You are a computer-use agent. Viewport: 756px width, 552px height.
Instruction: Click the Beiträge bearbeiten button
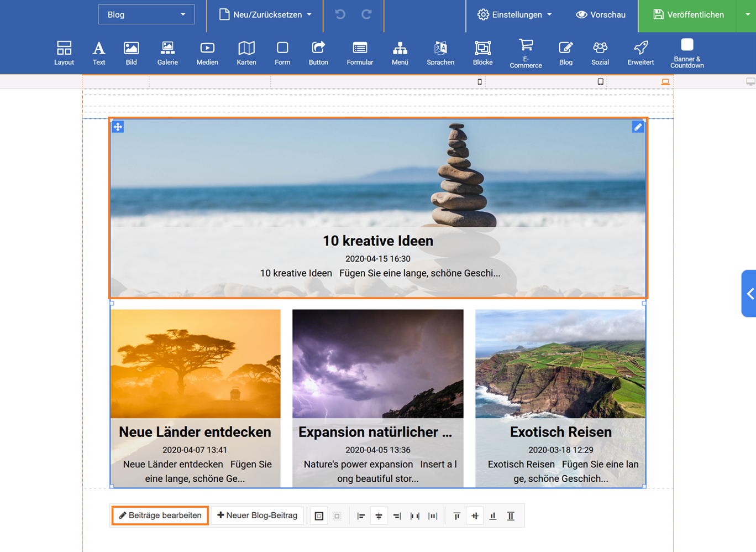pos(160,515)
